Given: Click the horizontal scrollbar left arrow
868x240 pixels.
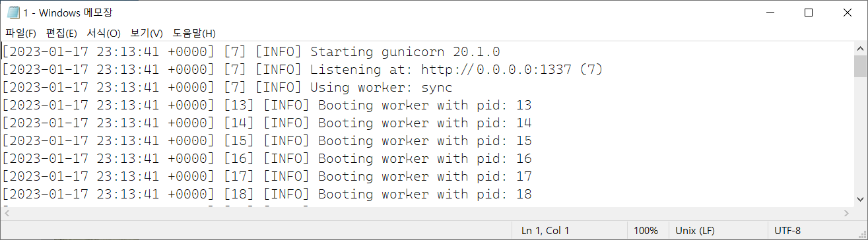Looking at the screenshot, I should tap(7, 213).
